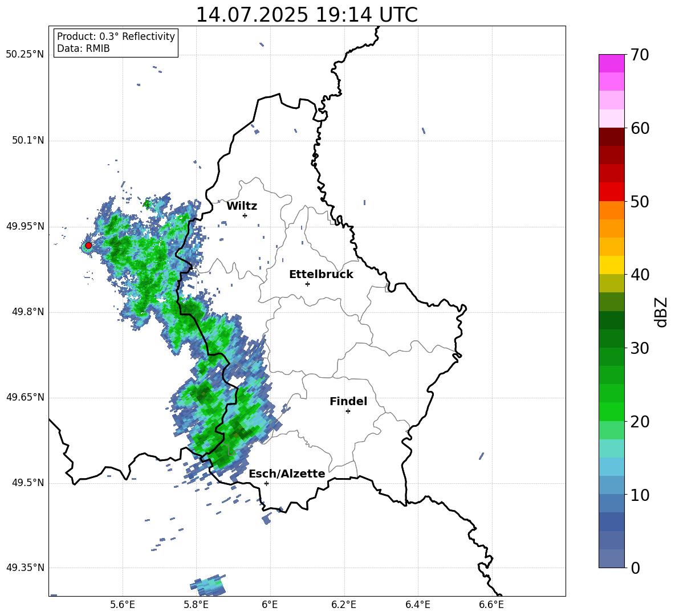
Task: Click the 6.2°E longitude label
Action: (344, 605)
